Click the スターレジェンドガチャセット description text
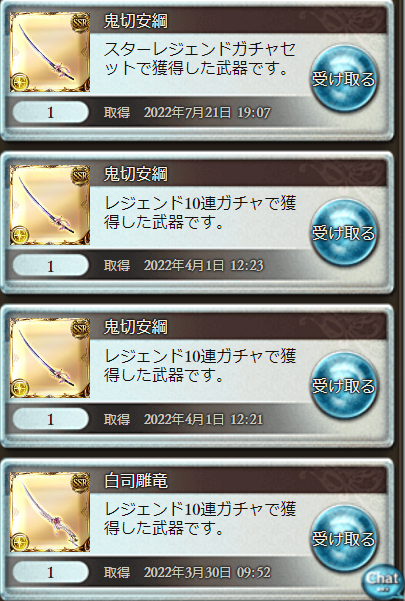This screenshot has height=601, width=405. tap(200, 59)
